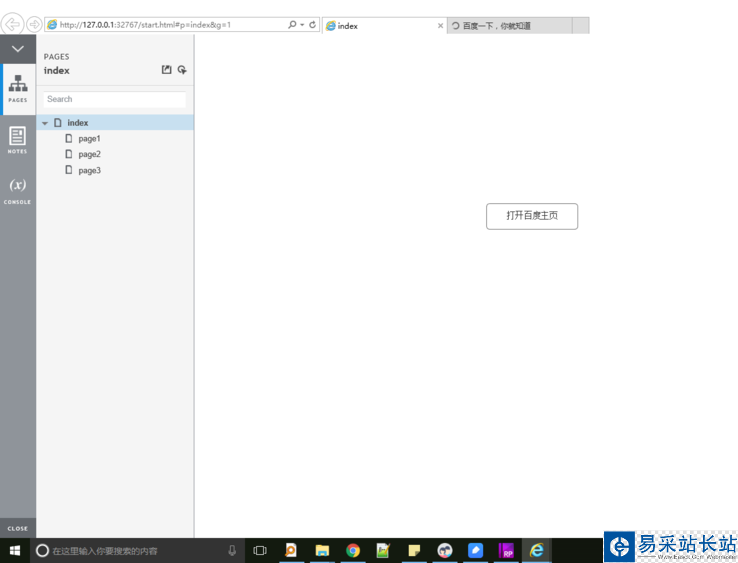The height and width of the screenshot is (563, 738).
Task: Click the PAGES heading text
Action: pos(56,57)
